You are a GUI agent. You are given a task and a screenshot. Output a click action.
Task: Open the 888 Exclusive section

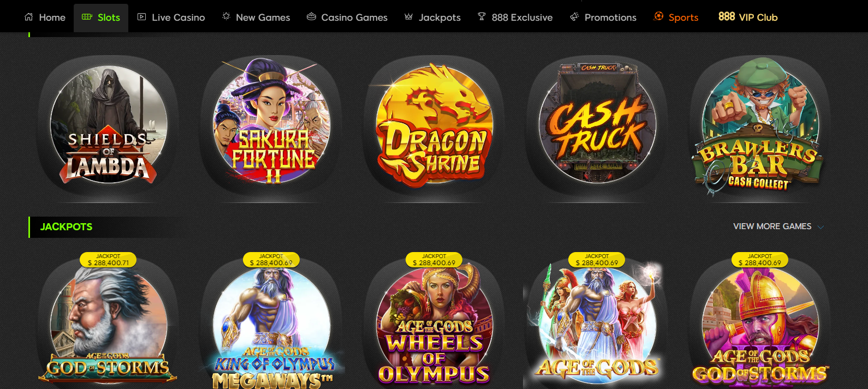tap(515, 17)
